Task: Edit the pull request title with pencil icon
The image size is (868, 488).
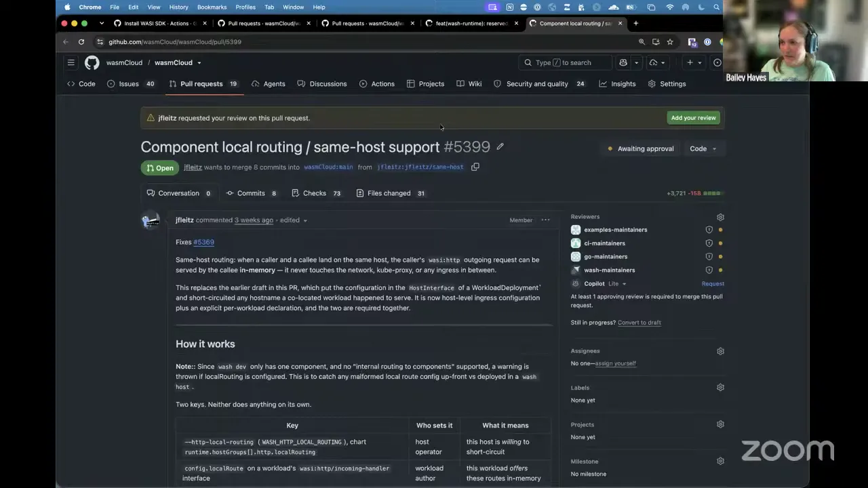Action: coord(500,146)
